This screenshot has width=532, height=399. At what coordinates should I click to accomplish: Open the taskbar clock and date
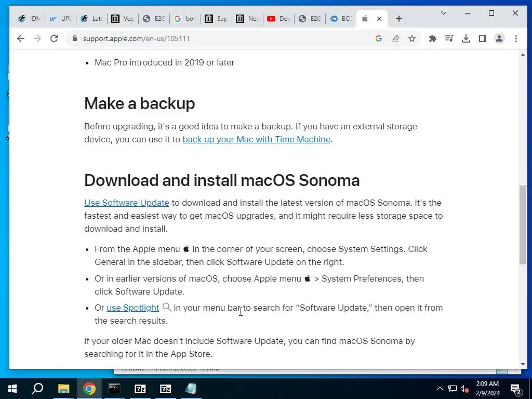tap(487, 389)
